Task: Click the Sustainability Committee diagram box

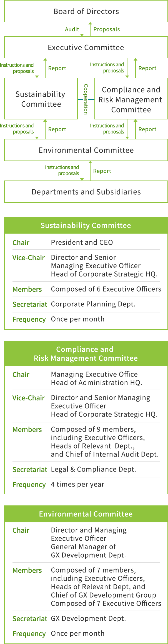Action: tap(41, 99)
